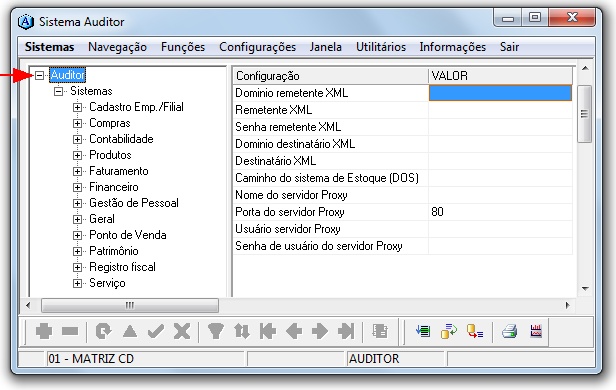The image size is (616, 390).
Task: Open the Configurações menu
Action: pos(257,47)
